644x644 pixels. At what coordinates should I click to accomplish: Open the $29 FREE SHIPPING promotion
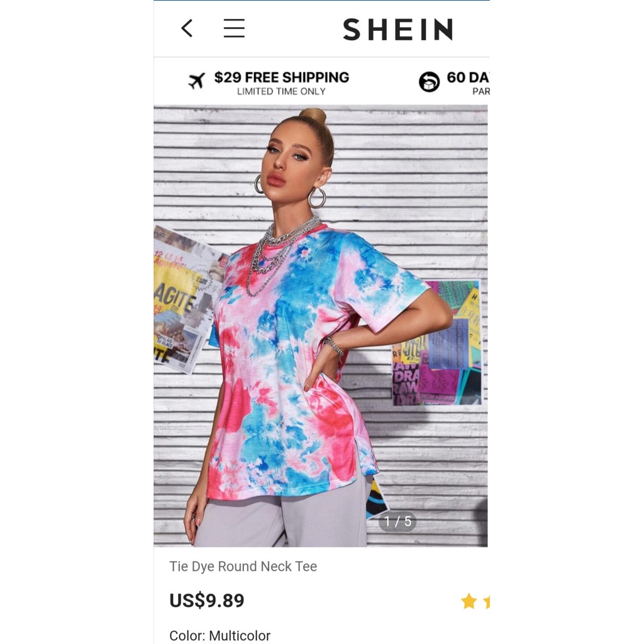[282, 77]
